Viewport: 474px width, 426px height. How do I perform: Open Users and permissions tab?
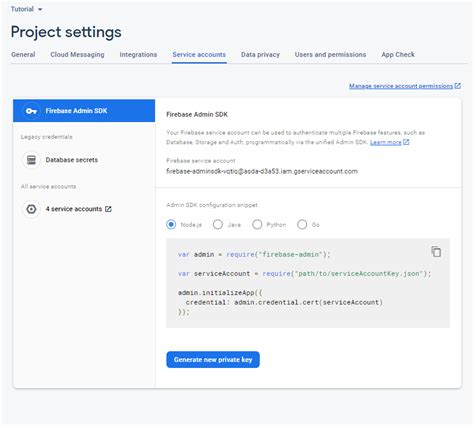coord(330,54)
